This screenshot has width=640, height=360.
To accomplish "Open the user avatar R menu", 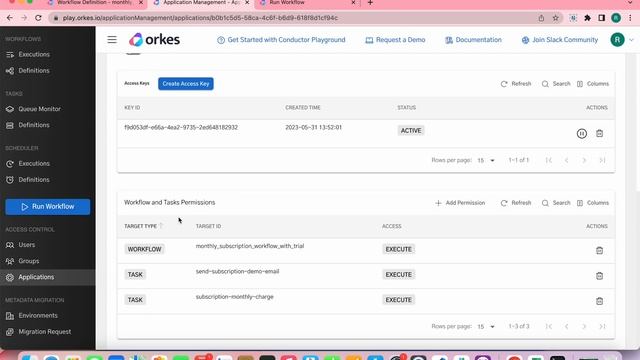I will point(618,40).
